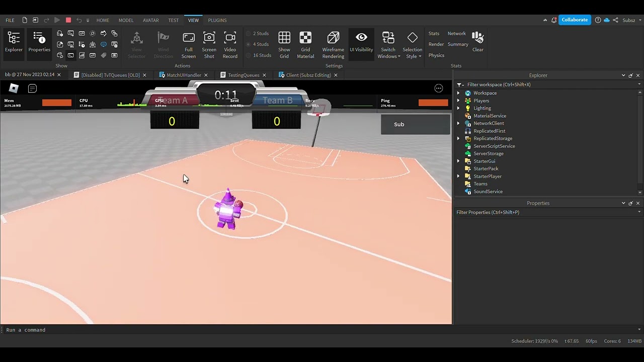Select the 2 Studs radio button
644x362 pixels.
coord(257,33)
